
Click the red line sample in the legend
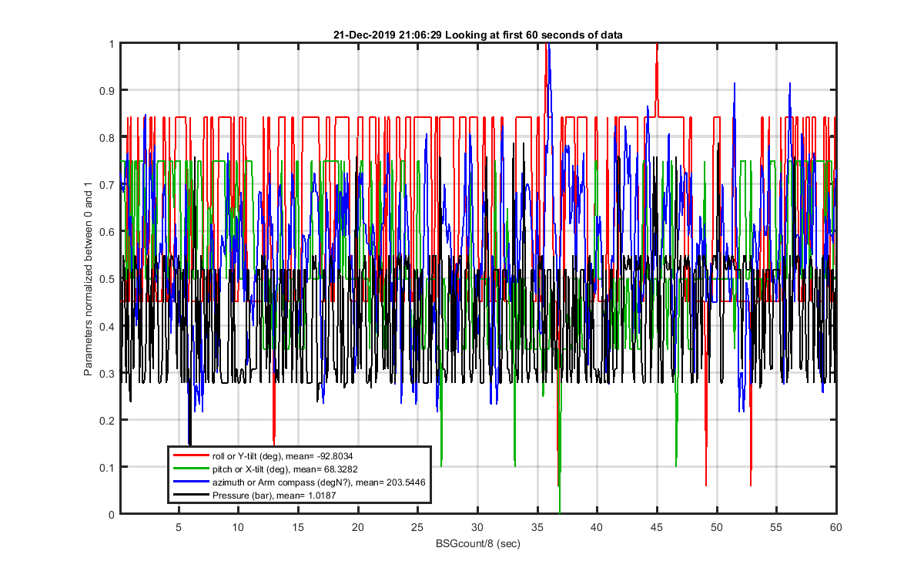click(x=190, y=456)
